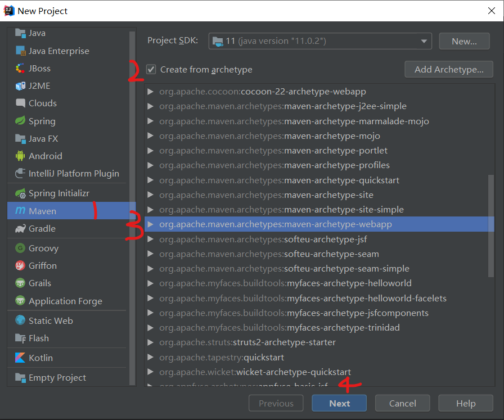
Task: Click the SDK folder icon in combo box
Action: coord(218,41)
